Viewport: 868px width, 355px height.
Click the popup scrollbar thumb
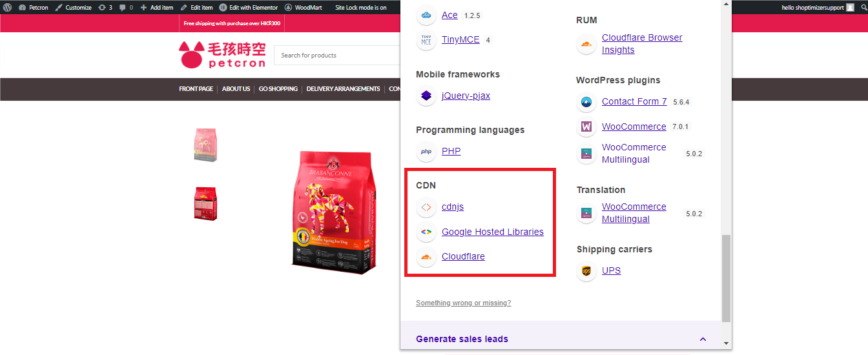[726, 278]
